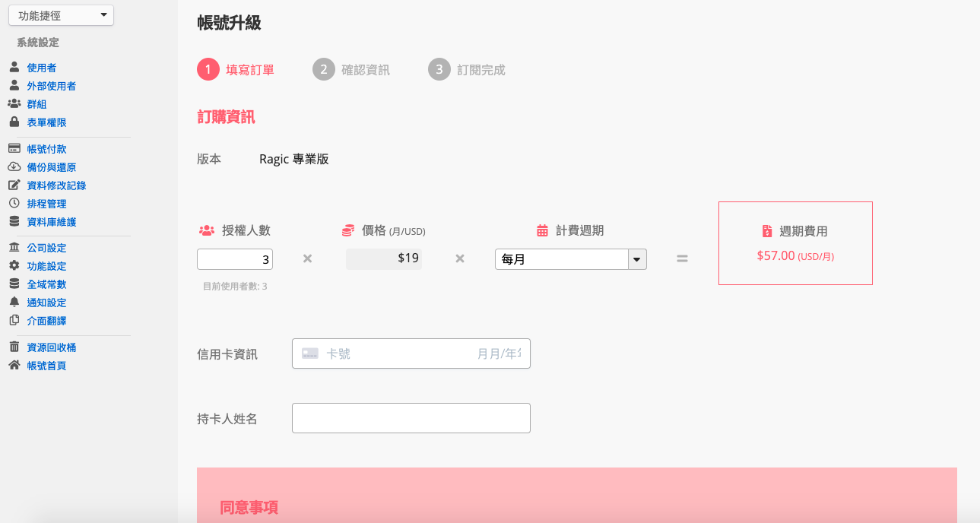Click the 帳號付款 credit card icon
Screen dimensions: 980x523
click(14, 149)
